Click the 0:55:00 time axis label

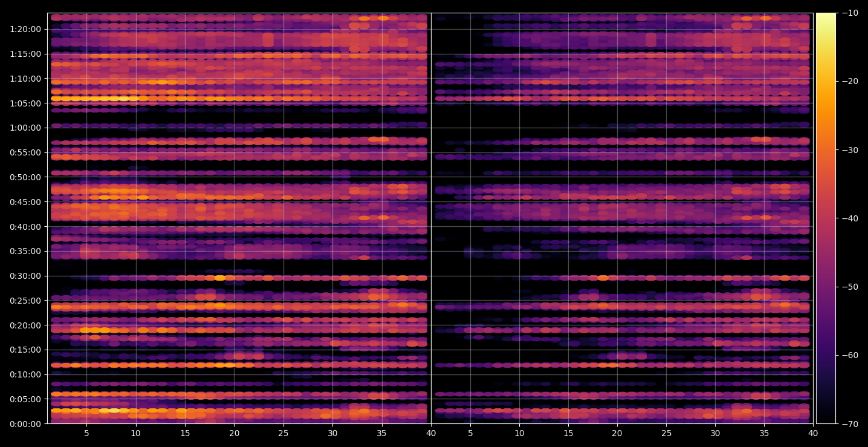click(25, 152)
